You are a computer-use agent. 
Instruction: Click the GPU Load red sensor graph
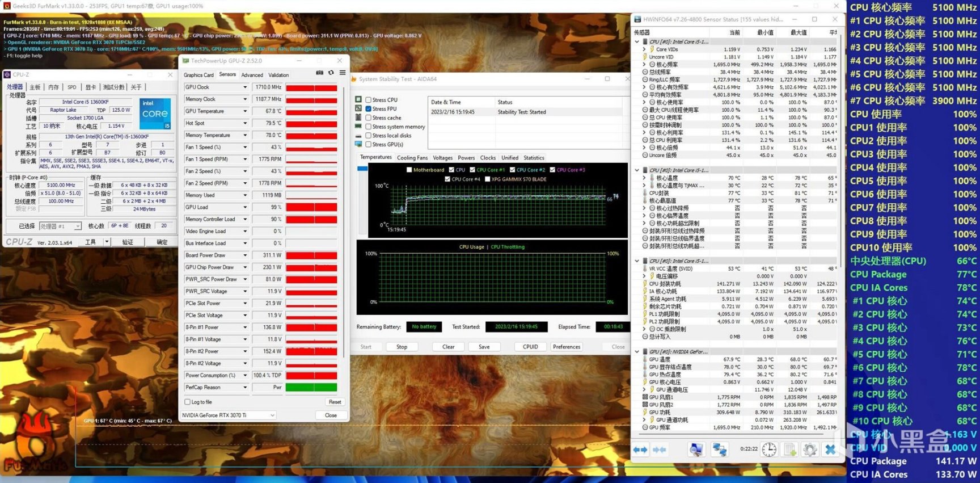click(311, 207)
